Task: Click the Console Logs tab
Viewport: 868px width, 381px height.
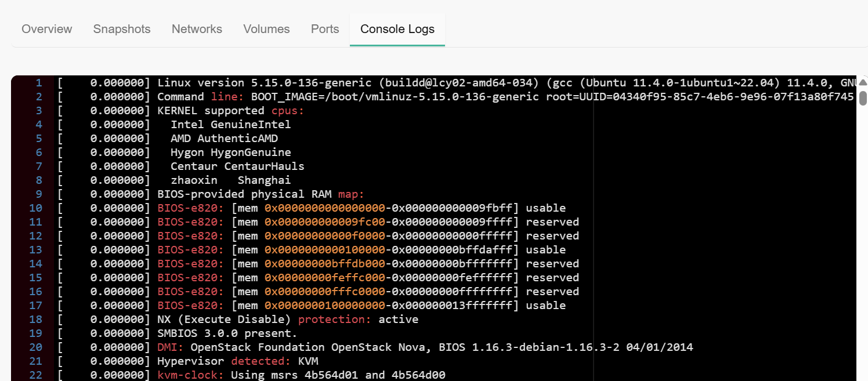Action: (x=397, y=29)
